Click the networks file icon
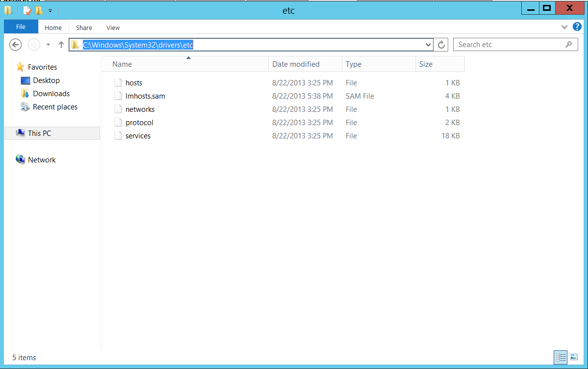 [x=118, y=109]
